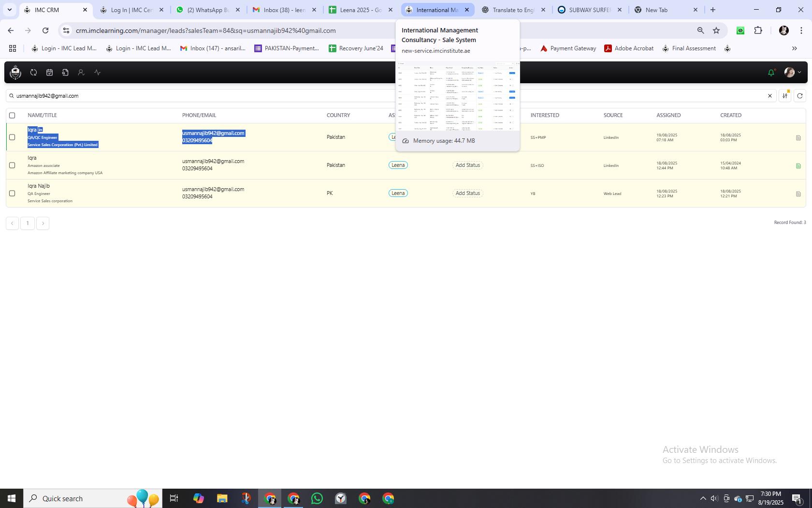
Task: Open Adobe Acrobat bookmark
Action: [629, 48]
